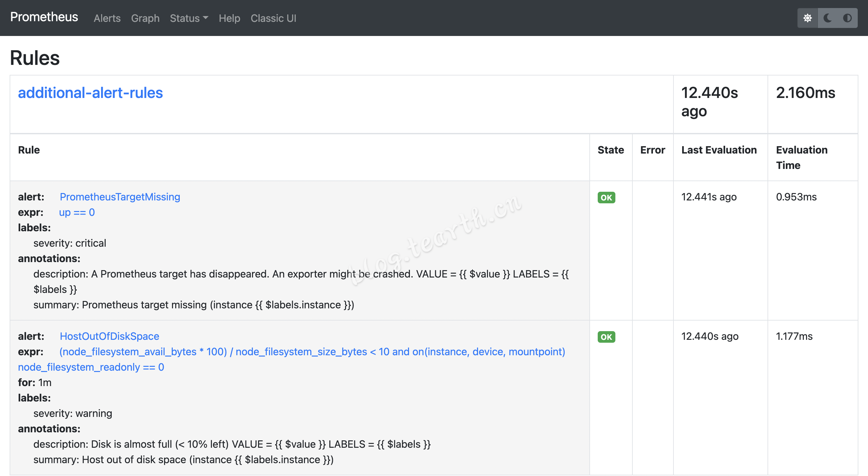The width and height of the screenshot is (868, 476).
Task: Click the 'severity: warning' label text
Action: click(x=73, y=413)
